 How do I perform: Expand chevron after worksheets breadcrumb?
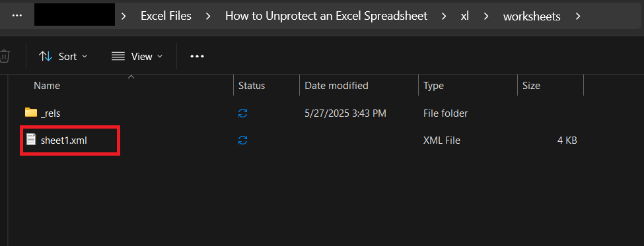pyautogui.click(x=578, y=16)
